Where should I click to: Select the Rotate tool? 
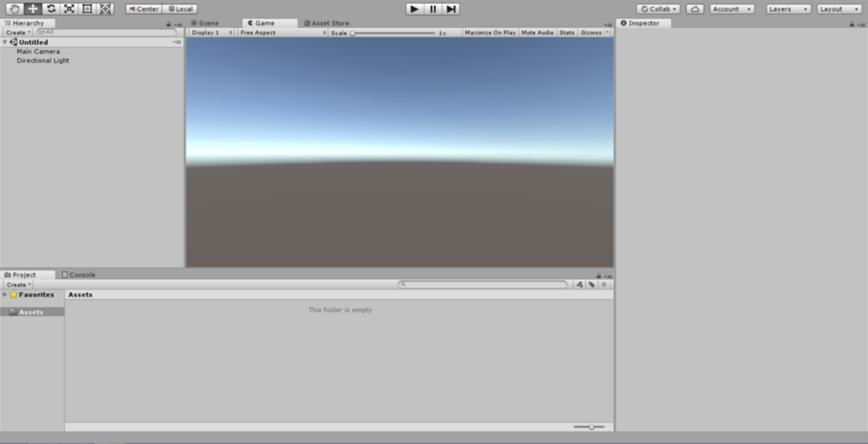51,9
